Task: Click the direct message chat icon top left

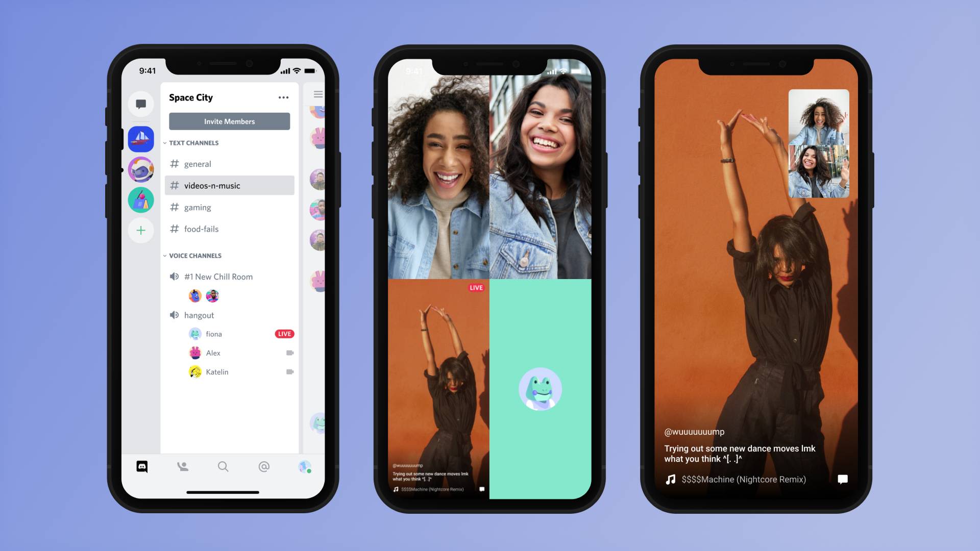Action: point(141,104)
